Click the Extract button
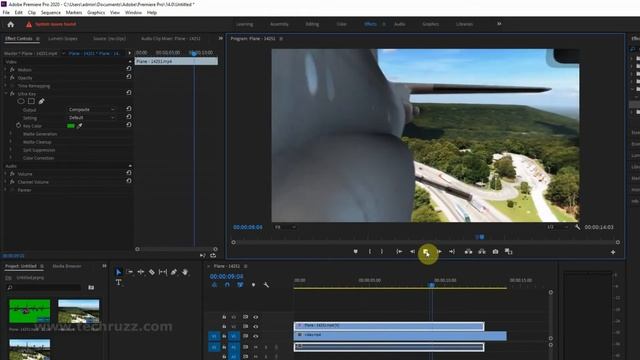 482,252
